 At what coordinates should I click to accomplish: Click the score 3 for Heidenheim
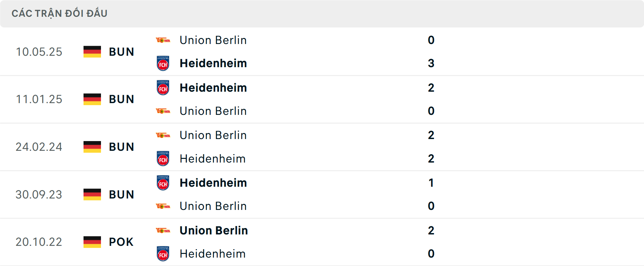point(431,63)
